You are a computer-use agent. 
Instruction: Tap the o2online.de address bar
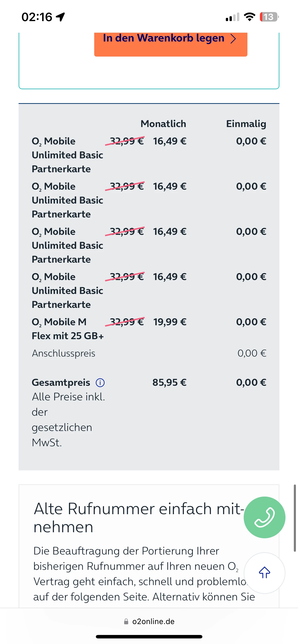pos(153,622)
